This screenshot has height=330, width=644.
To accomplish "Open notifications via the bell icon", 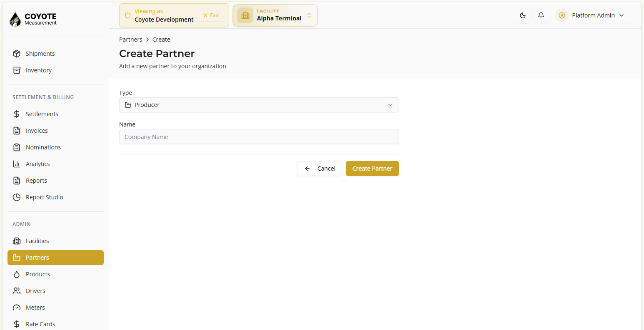I will tap(541, 15).
